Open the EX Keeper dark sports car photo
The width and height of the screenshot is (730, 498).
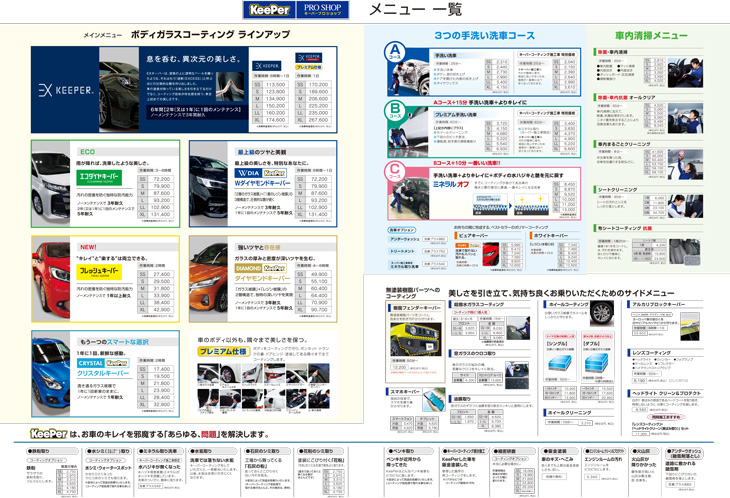pos(119,89)
